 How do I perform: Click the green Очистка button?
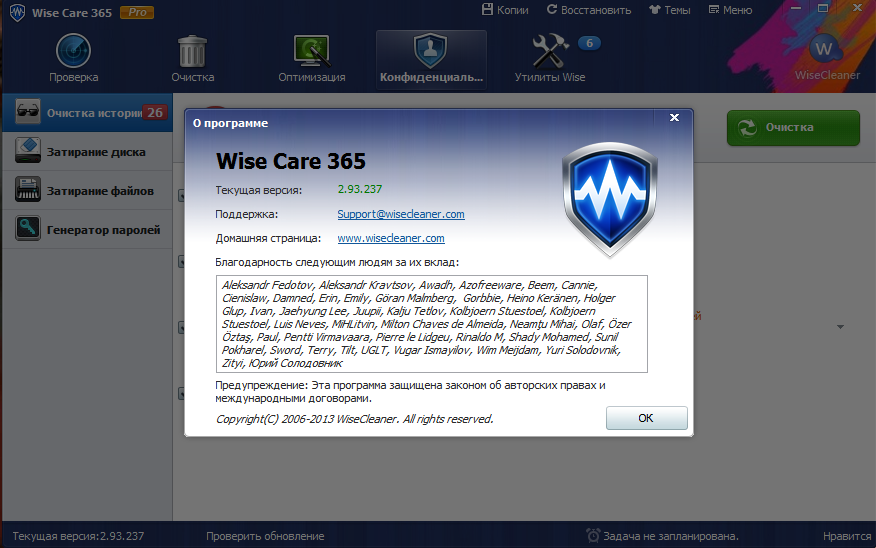point(793,128)
